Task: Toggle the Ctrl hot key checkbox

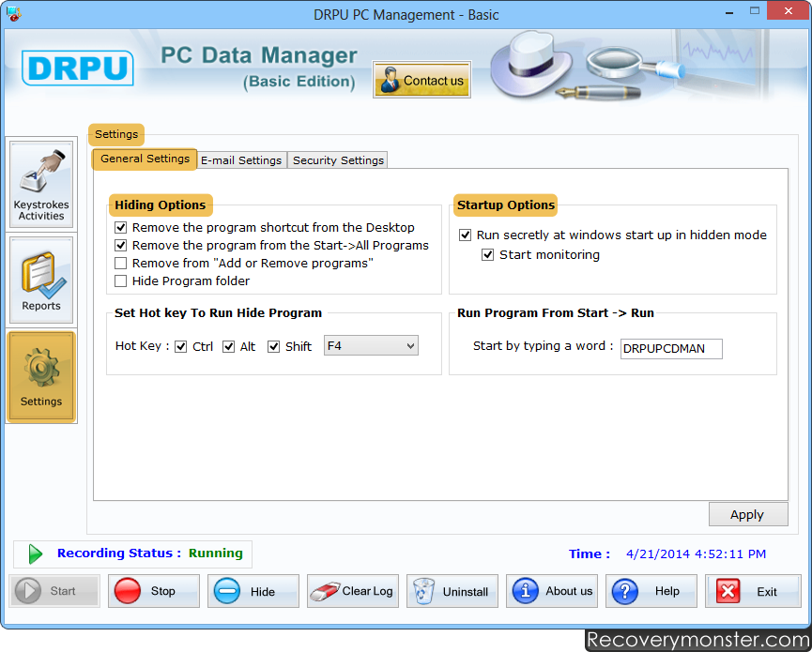Action: click(x=181, y=347)
